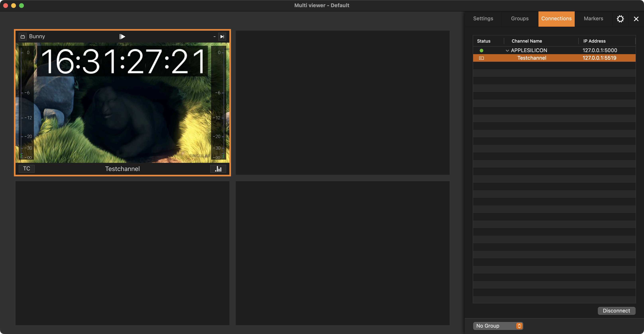This screenshot has width=644, height=334.
Task: Click the IP address 127.0.0.1:5000
Action: pyautogui.click(x=600, y=51)
